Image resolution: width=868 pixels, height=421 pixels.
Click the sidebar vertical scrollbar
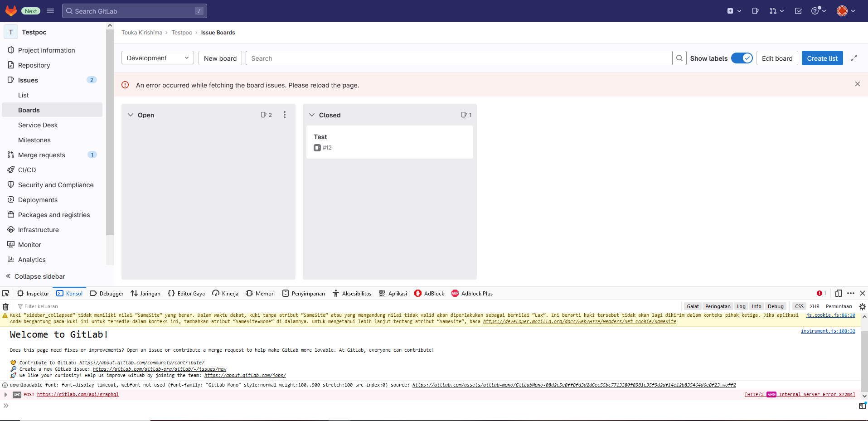tap(110, 136)
